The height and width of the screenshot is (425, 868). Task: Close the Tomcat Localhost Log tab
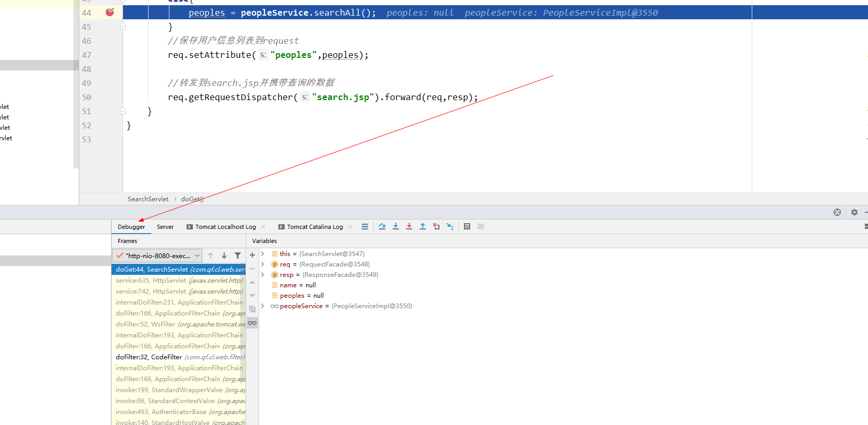263,227
